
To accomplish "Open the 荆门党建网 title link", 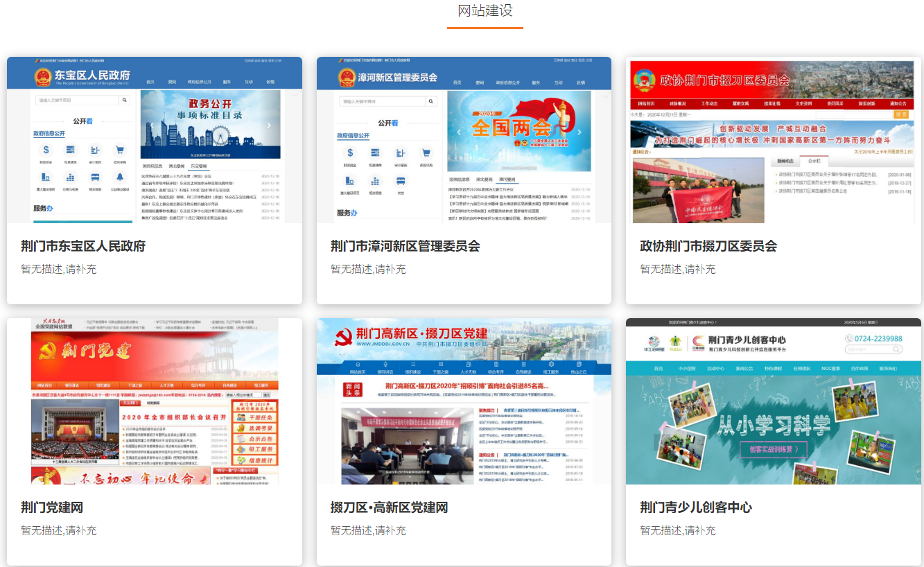I will (52, 507).
